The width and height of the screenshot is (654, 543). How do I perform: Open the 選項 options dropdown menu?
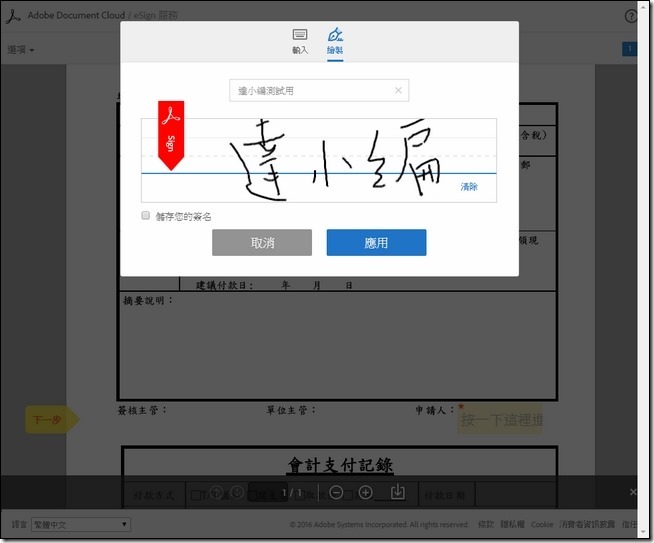[21, 49]
